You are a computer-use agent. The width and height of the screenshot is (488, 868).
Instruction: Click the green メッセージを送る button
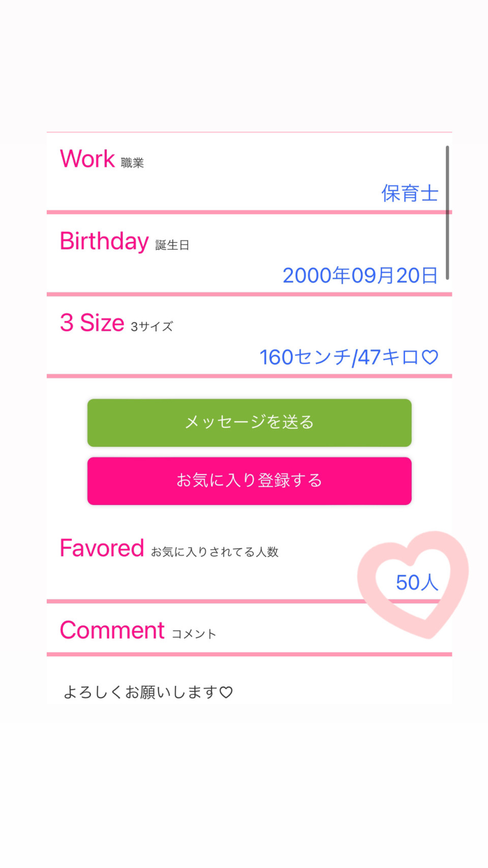click(249, 423)
